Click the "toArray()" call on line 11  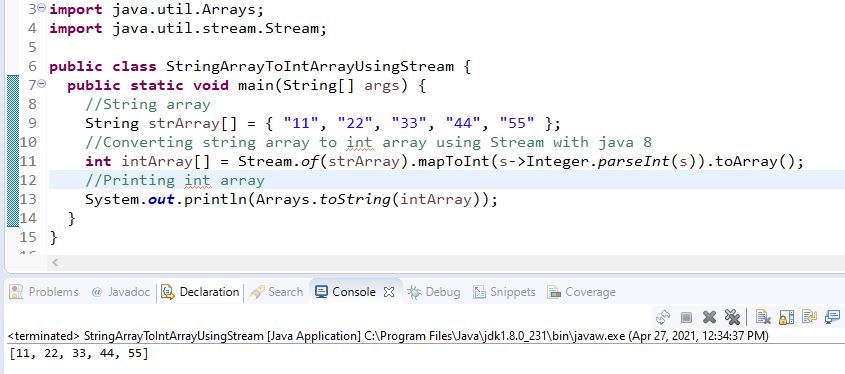(x=754, y=161)
